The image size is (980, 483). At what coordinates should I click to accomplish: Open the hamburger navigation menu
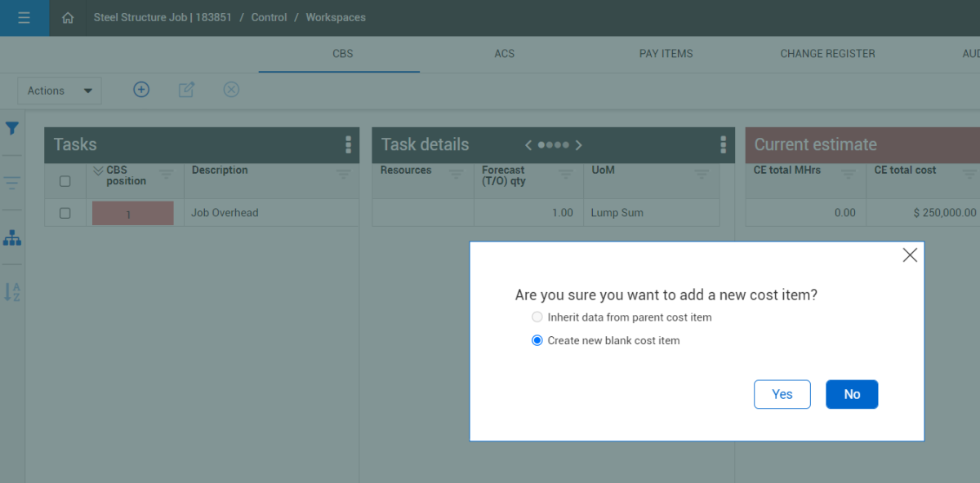tap(24, 17)
